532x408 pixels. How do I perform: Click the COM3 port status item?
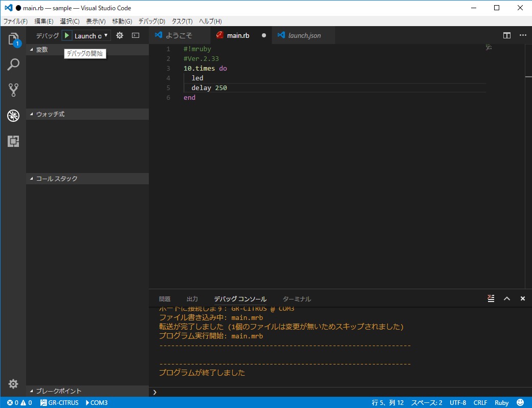pos(97,402)
